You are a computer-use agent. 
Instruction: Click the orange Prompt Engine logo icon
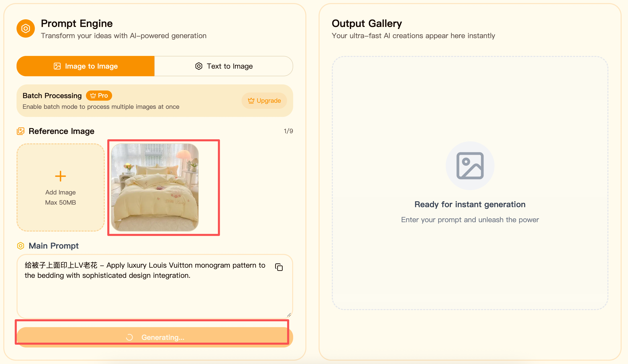(x=26, y=28)
